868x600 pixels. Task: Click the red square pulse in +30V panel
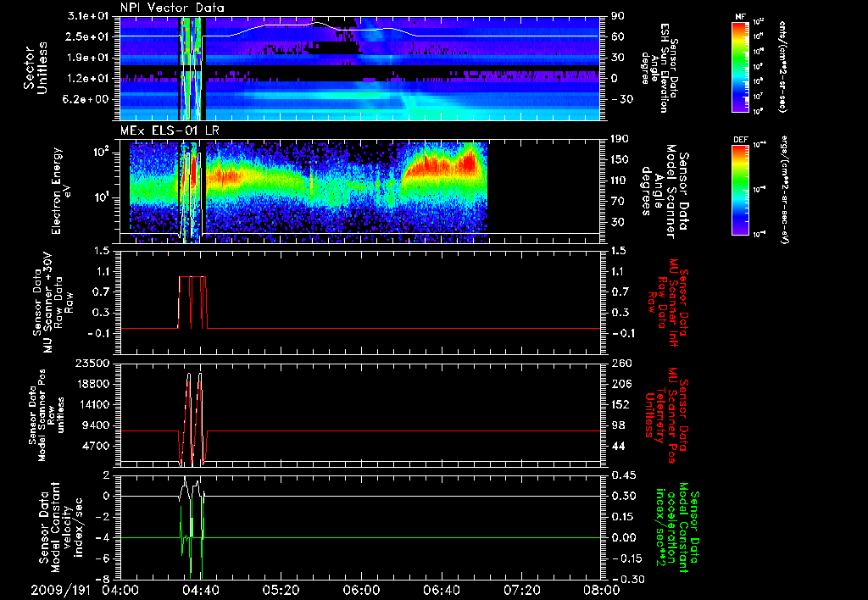click(x=192, y=303)
